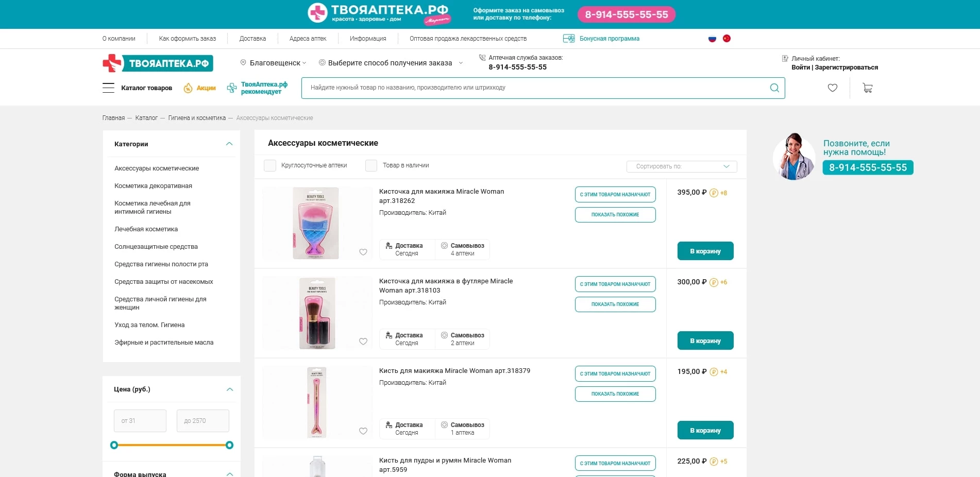
Task: Click the search magnifier icon
Action: 774,88
